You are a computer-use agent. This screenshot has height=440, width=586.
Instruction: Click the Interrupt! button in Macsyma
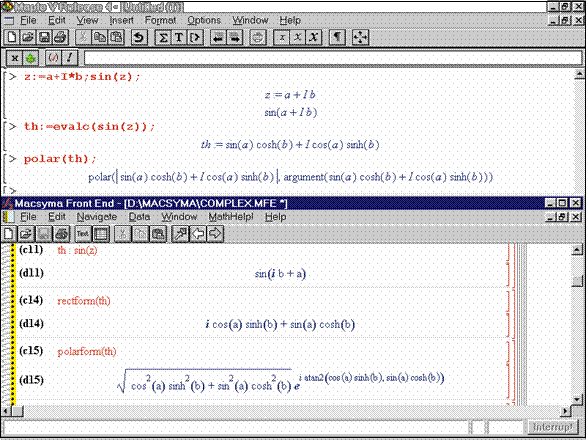click(552, 427)
